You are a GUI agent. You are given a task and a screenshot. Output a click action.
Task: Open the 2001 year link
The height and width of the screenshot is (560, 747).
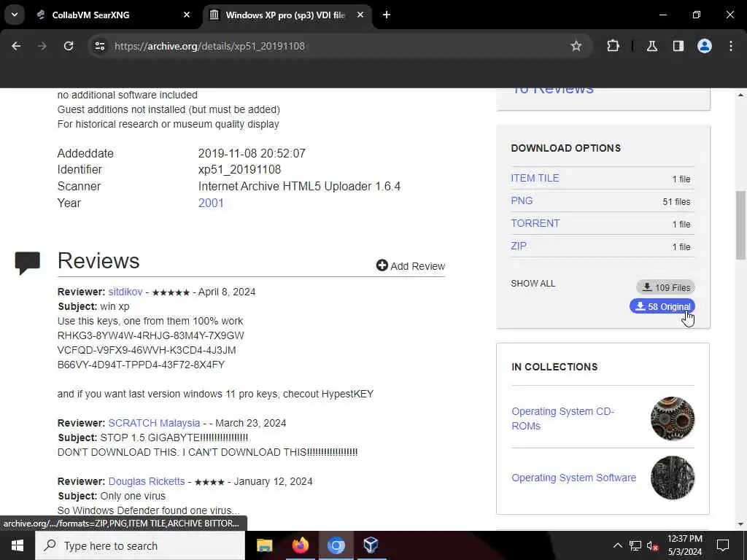click(211, 203)
